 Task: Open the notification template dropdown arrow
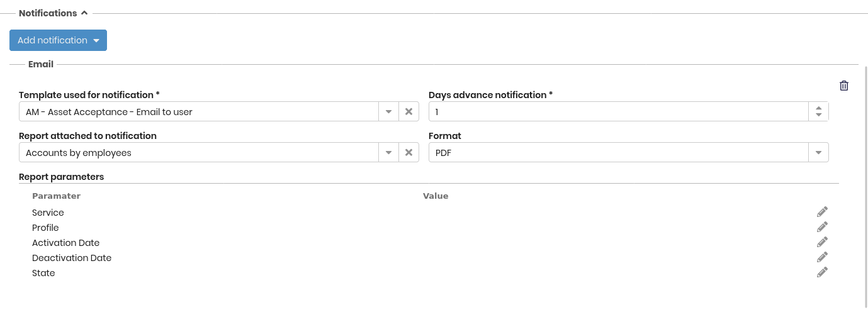[388, 111]
